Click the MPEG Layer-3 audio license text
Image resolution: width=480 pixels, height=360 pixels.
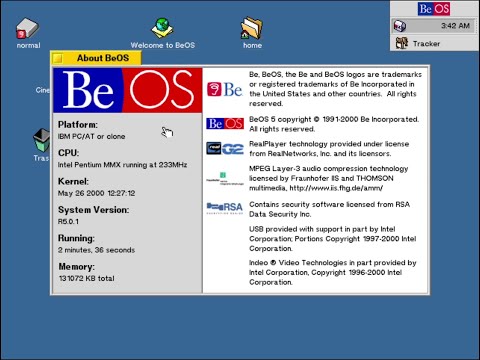click(x=329, y=178)
